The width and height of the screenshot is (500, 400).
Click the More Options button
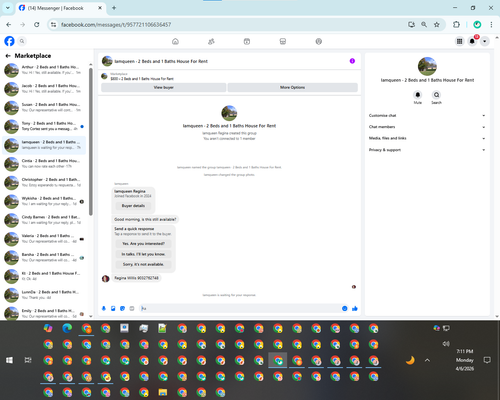293,87
